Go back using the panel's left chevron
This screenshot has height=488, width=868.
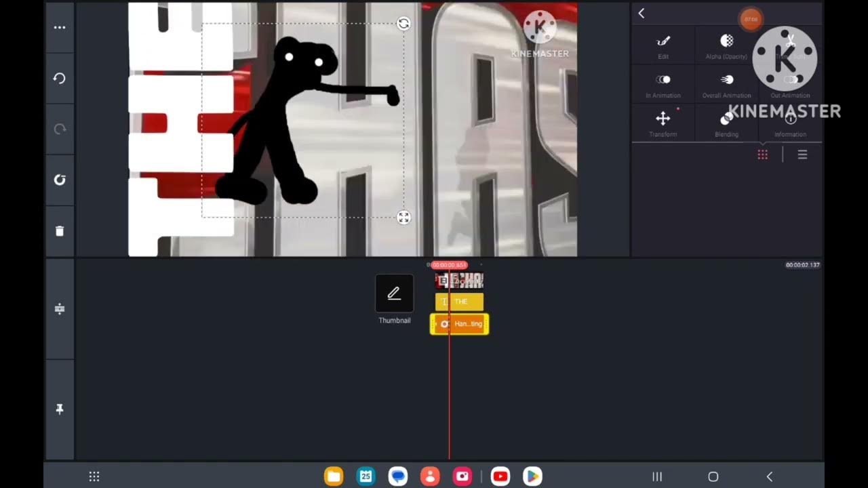point(642,14)
